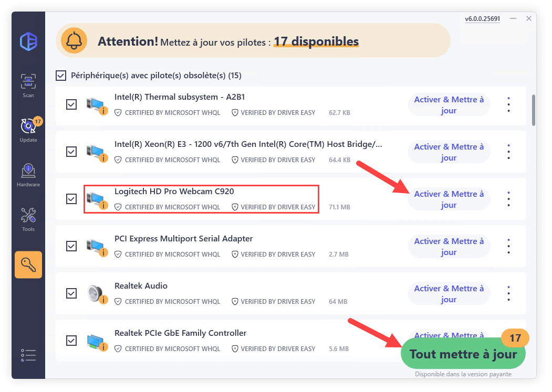Click the Driver Easy logo icon

pos(28,41)
